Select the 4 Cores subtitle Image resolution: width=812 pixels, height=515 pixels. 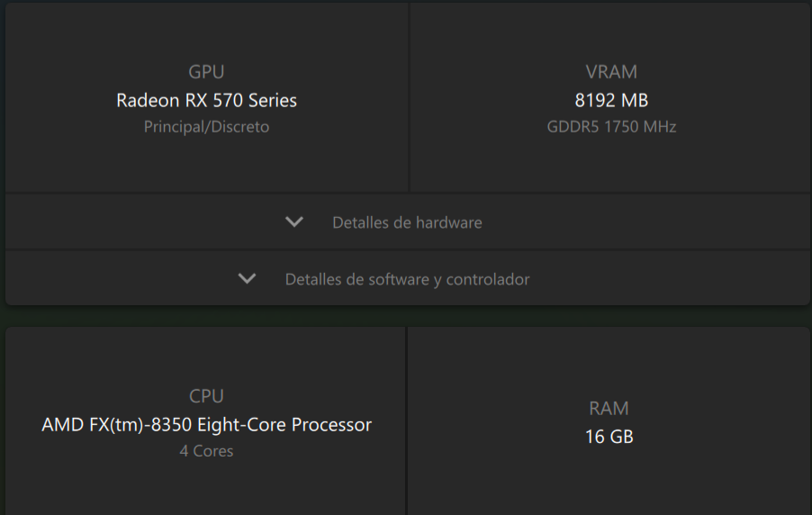tap(206, 451)
